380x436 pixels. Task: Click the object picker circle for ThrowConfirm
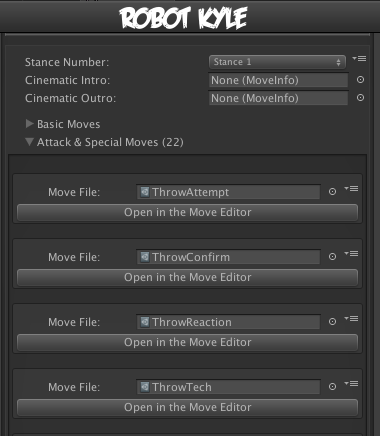tap(332, 257)
